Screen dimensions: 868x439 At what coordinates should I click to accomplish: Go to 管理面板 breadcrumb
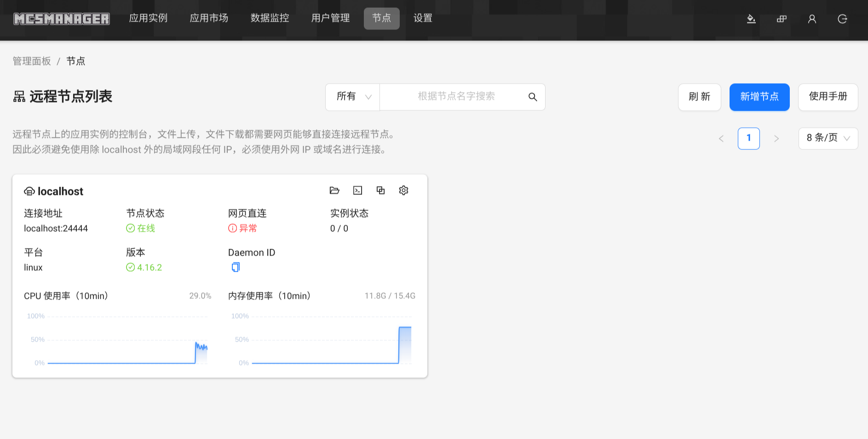pos(32,61)
